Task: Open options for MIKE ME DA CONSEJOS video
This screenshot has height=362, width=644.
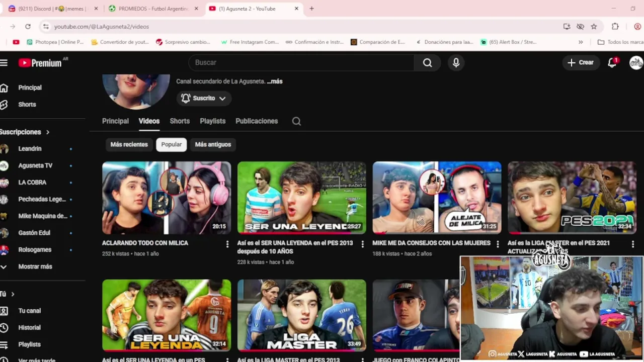Action: pyautogui.click(x=498, y=244)
